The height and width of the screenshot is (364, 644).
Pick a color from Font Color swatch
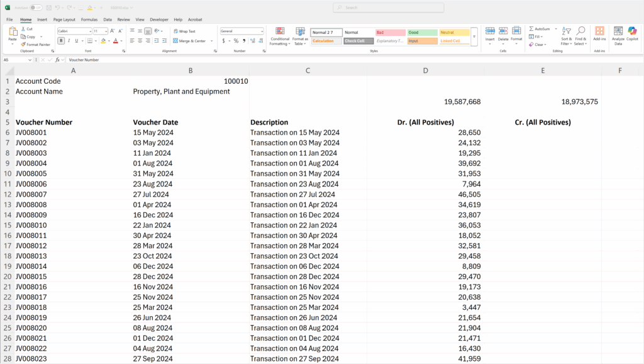[x=114, y=40]
